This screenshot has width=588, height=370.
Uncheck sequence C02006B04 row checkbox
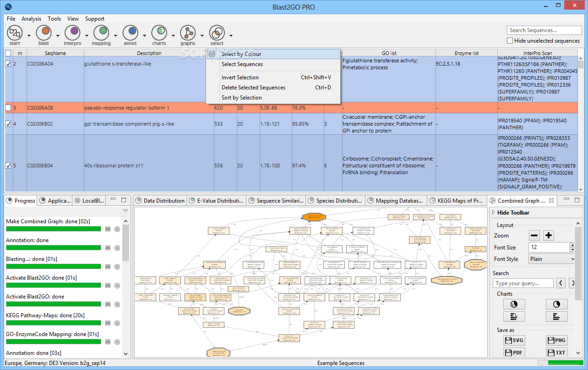[x=8, y=166]
